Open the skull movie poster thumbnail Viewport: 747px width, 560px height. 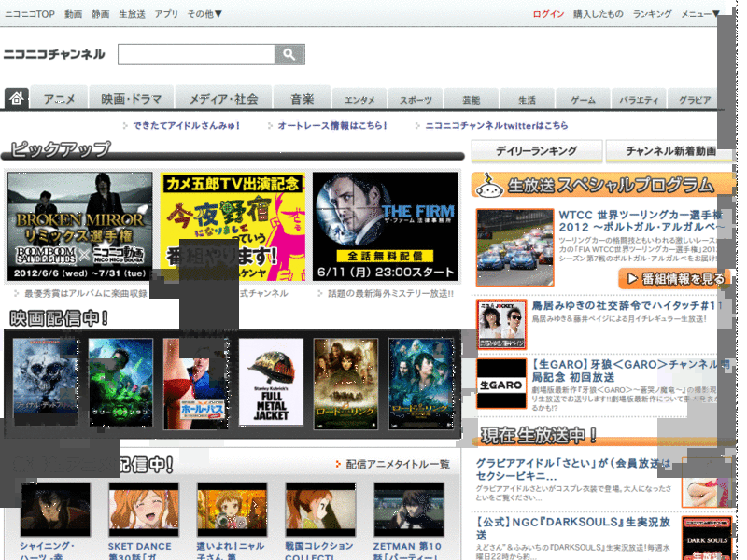[x=45, y=382]
